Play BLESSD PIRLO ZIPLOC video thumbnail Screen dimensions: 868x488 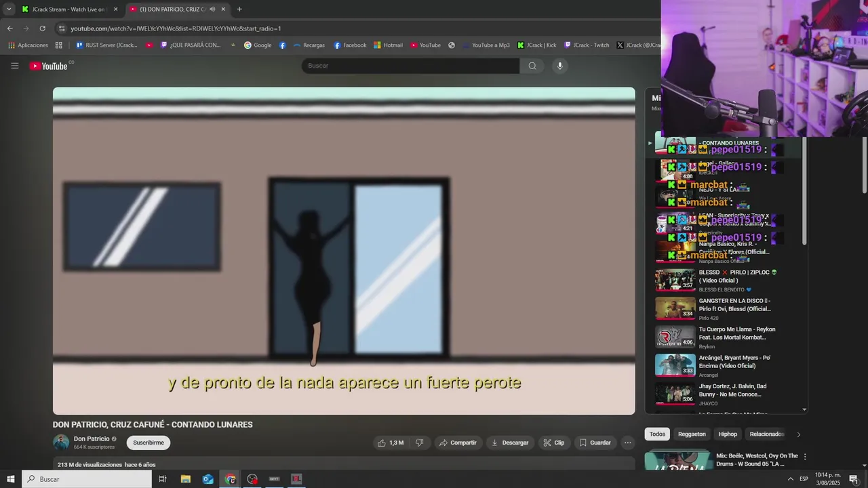tap(675, 280)
